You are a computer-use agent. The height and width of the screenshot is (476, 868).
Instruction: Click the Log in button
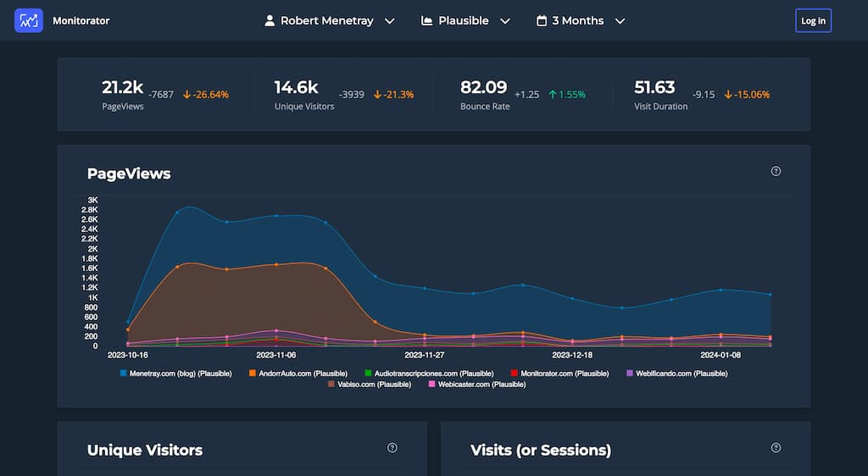click(x=813, y=21)
